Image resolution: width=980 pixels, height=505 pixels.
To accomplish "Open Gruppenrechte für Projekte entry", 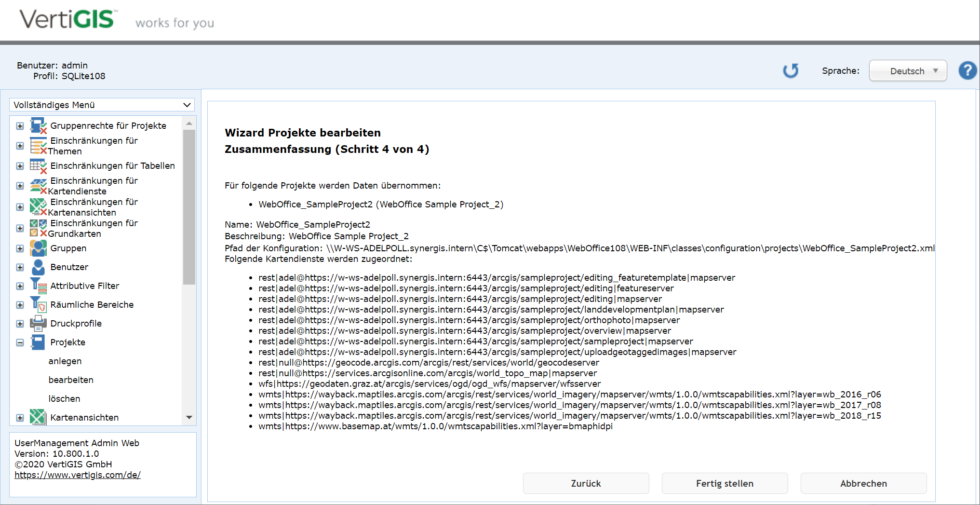I will (x=108, y=126).
